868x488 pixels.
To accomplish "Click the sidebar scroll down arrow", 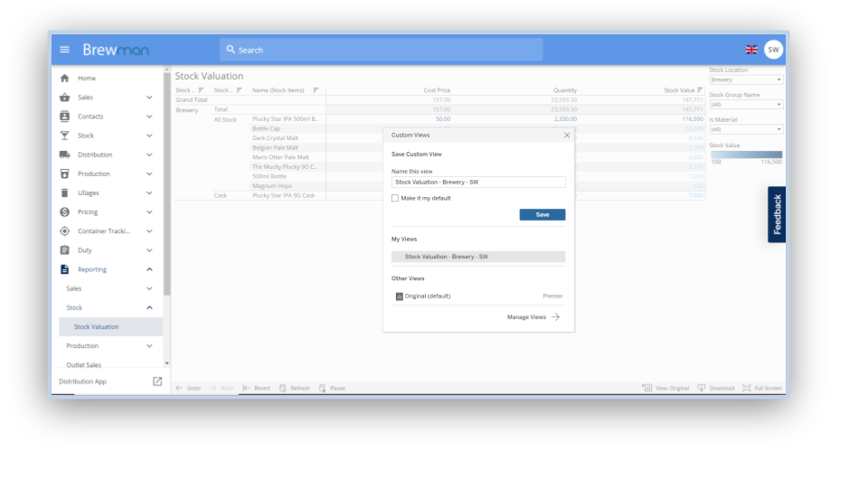I will point(167,363).
